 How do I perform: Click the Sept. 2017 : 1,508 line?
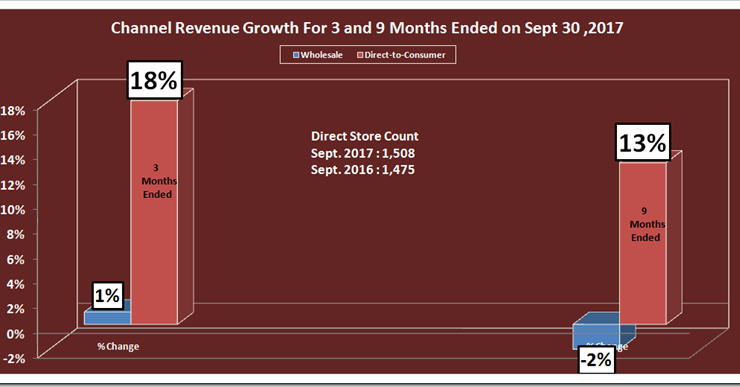(x=362, y=153)
